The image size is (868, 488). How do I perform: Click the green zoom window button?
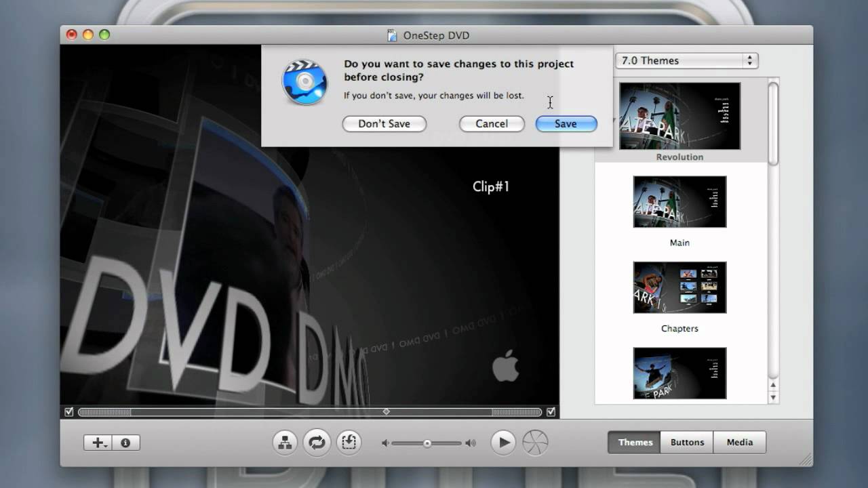104,35
